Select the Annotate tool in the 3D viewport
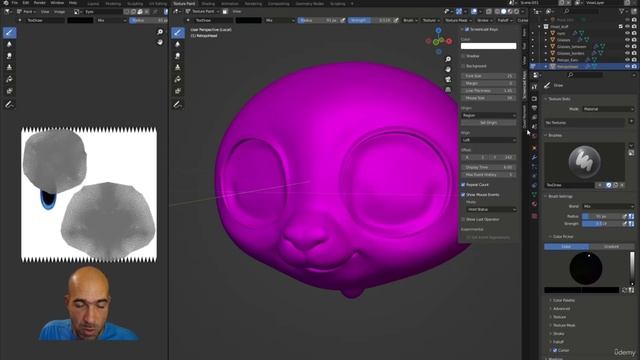The width and height of the screenshot is (640, 360). [178, 105]
